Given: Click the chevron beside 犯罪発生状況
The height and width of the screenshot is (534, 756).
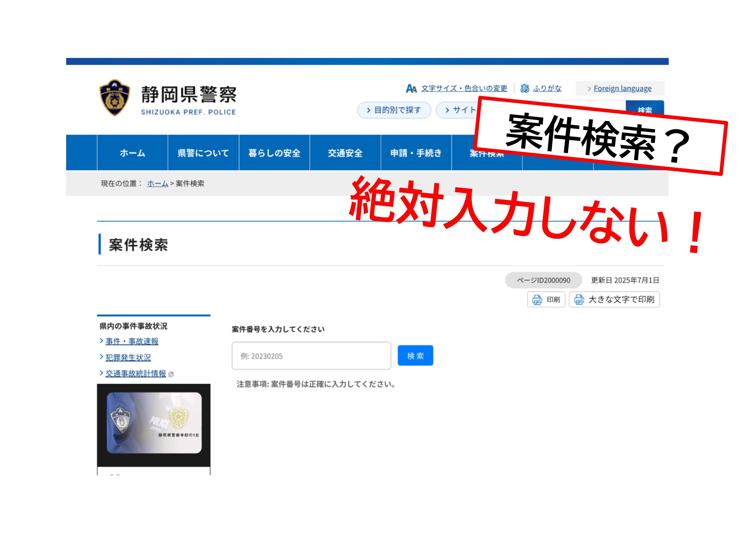Looking at the screenshot, I should click(102, 357).
